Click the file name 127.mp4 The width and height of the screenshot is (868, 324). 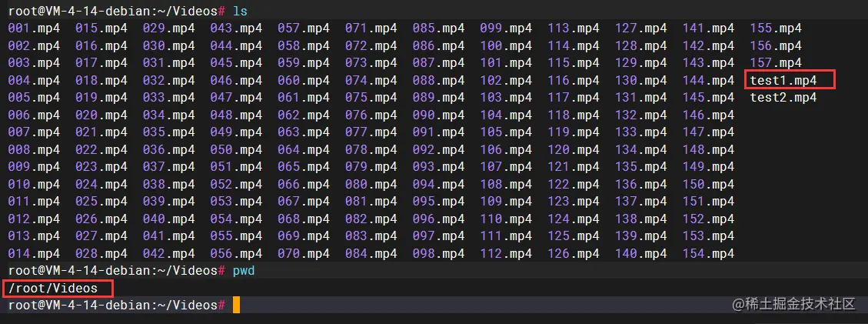pyautogui.click(x=641, y=28)
